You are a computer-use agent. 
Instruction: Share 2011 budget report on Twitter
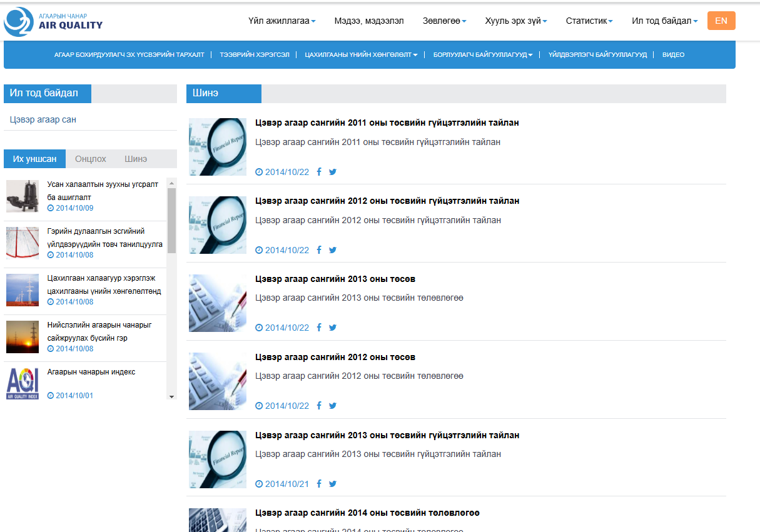click(x=333, y=172)
